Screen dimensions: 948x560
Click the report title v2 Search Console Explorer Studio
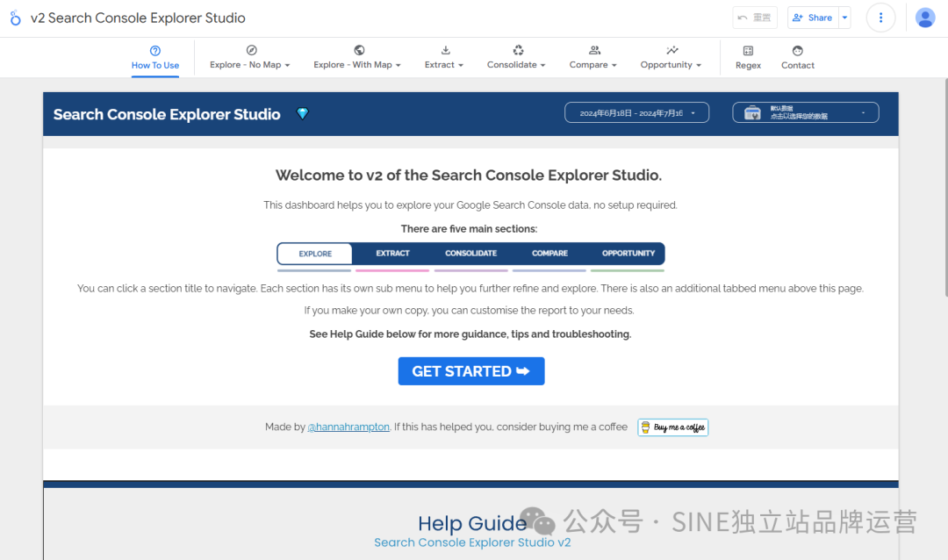click(138, 18)
